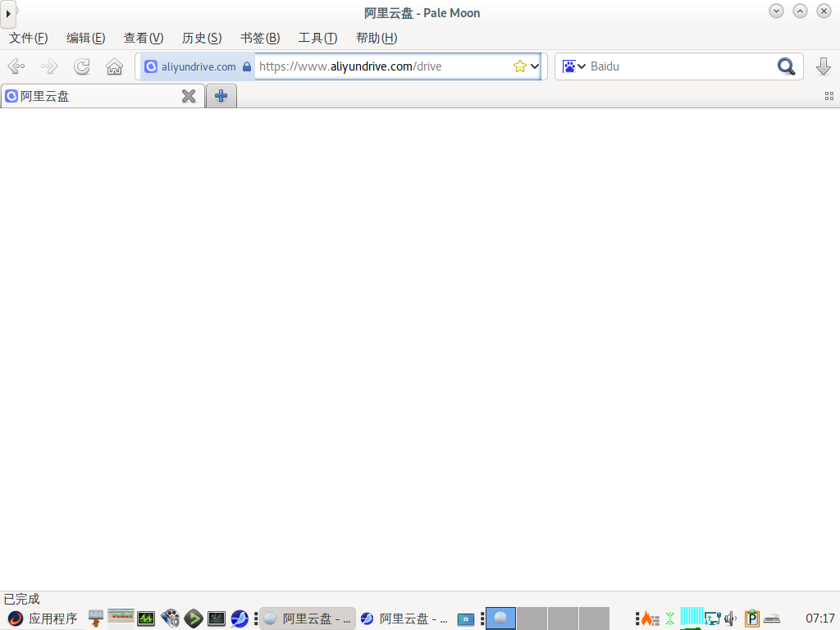840x630 pixels.
Task: Go to the home page
Action: (x=114, y=66)
